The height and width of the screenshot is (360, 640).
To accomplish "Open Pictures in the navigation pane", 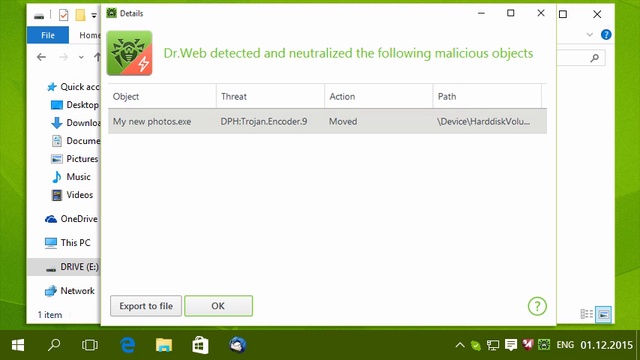I will point(75,159).
